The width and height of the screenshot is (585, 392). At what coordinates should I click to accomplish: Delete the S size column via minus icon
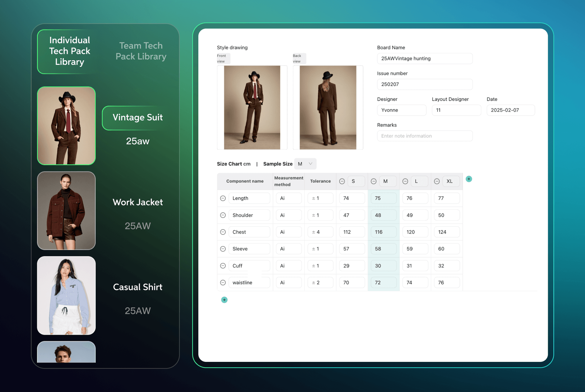click(x=342, y=181)
